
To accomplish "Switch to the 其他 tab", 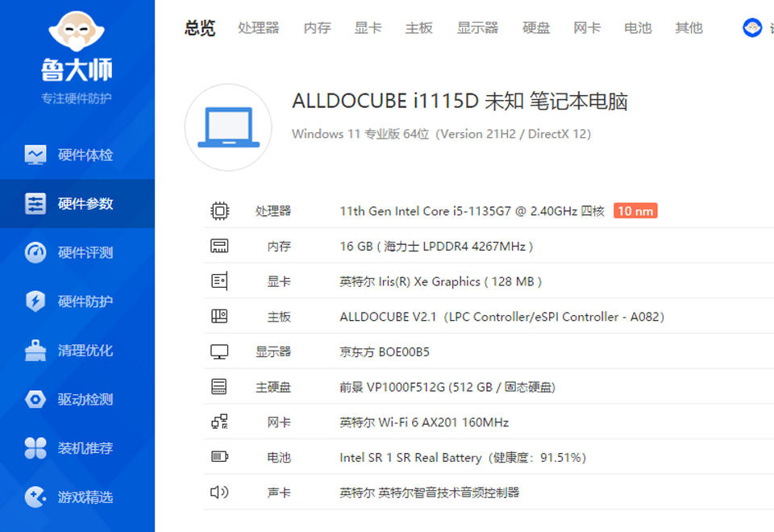I will [x=689, y=28].
